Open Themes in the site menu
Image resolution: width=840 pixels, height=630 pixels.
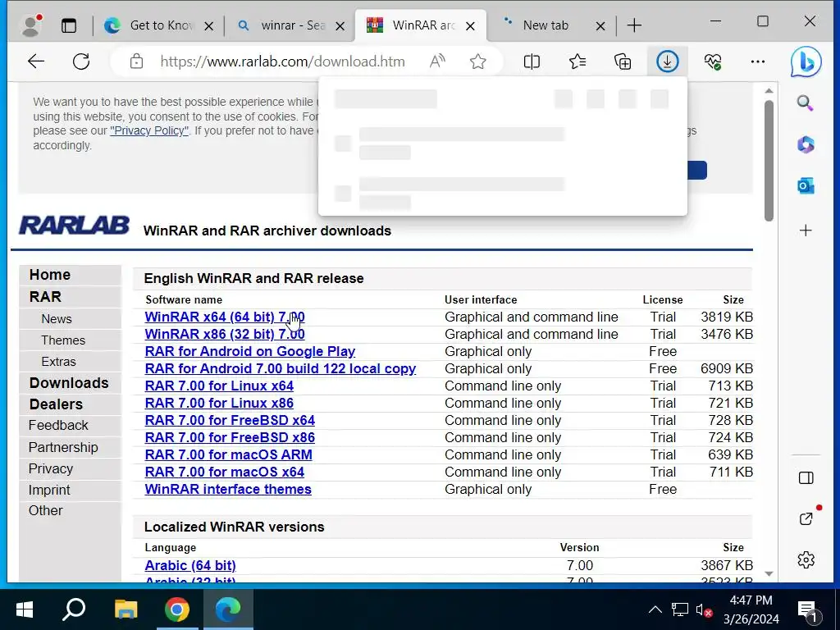tap(63, 340)
